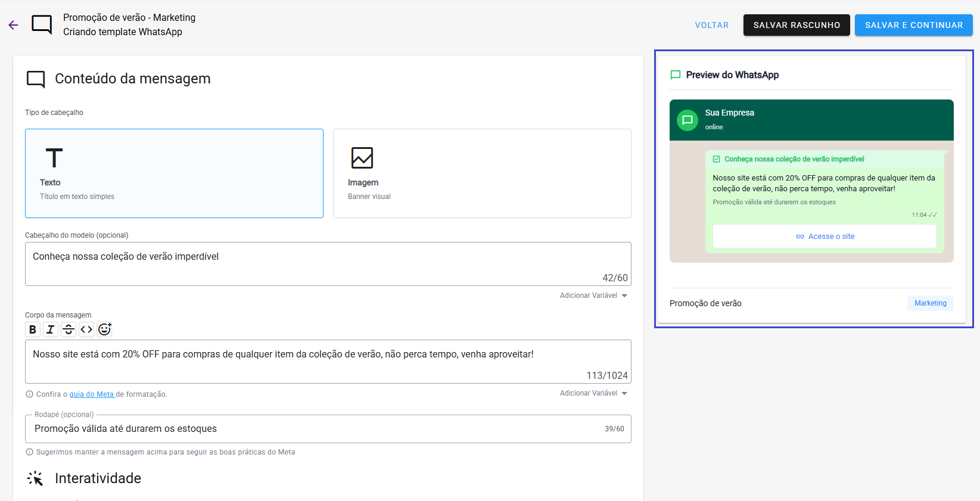
Task: Apply strikethrough formatting to message body
Action: click(x=69, y=329)
